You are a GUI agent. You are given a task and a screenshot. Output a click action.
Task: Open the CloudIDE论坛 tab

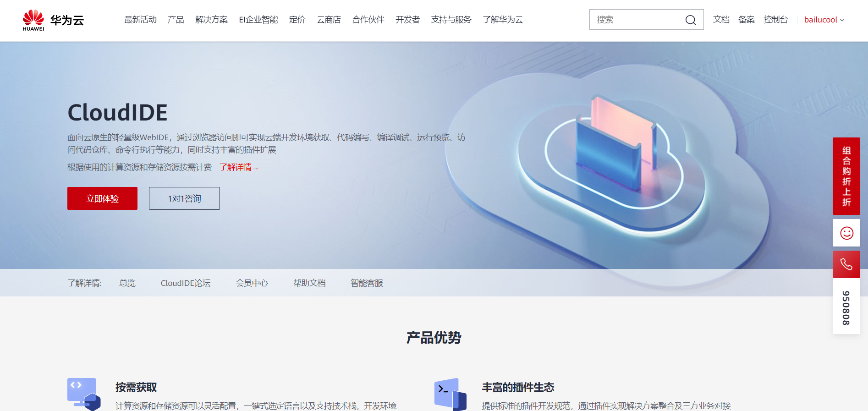pos(186,283)
